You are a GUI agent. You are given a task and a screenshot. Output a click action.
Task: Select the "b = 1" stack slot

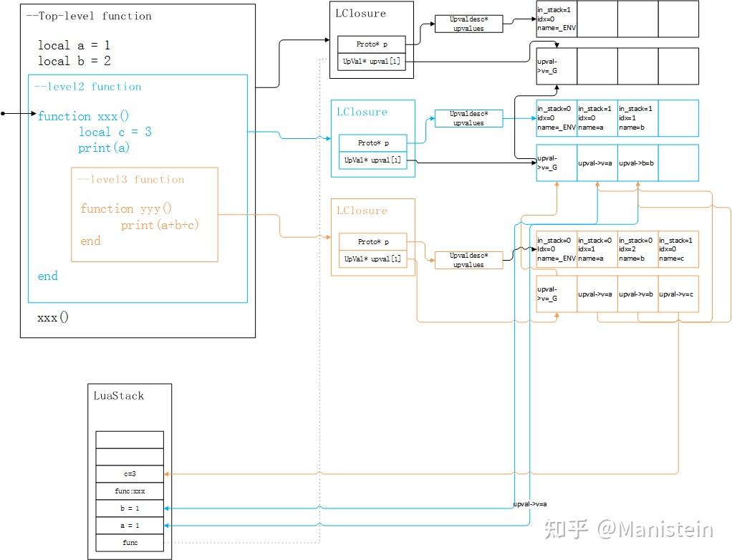130,508
